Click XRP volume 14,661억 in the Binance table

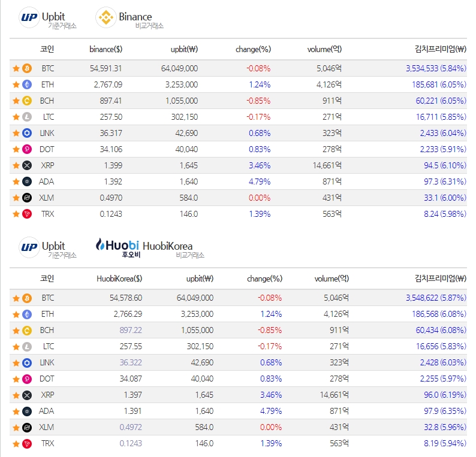point(327,165)
